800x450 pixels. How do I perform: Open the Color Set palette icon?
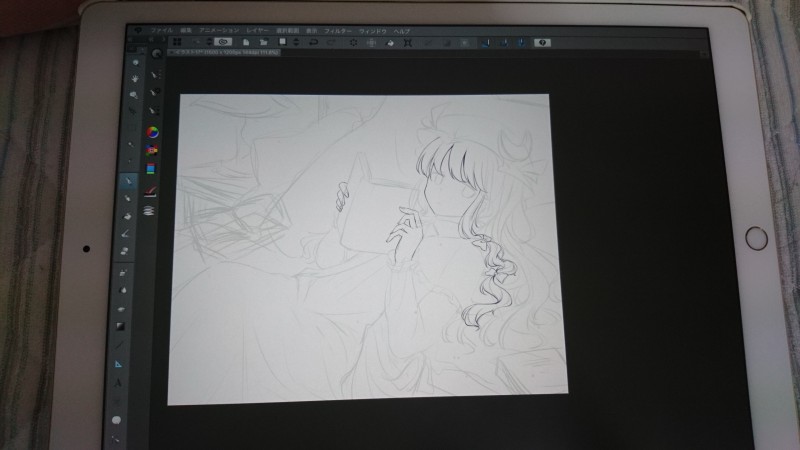click(x=151, y=151)
